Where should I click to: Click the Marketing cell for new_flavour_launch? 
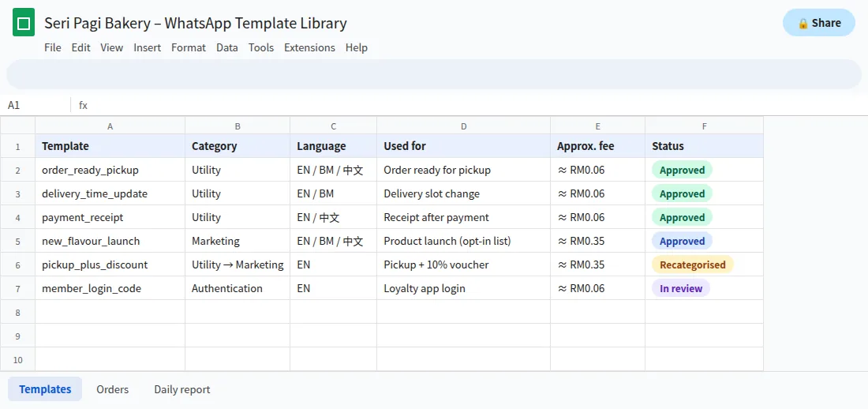pos(238,241)
